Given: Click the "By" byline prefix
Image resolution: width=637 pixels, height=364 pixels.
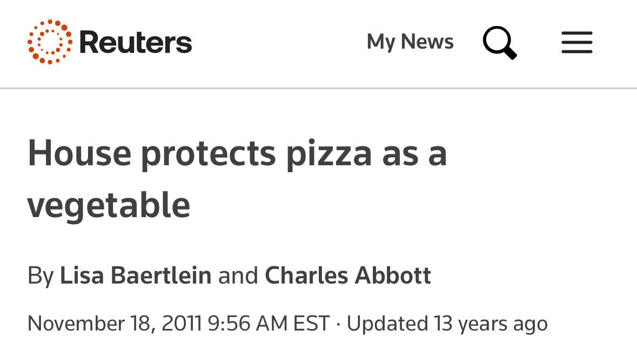Looking at the screenshot, I should 41,275.
